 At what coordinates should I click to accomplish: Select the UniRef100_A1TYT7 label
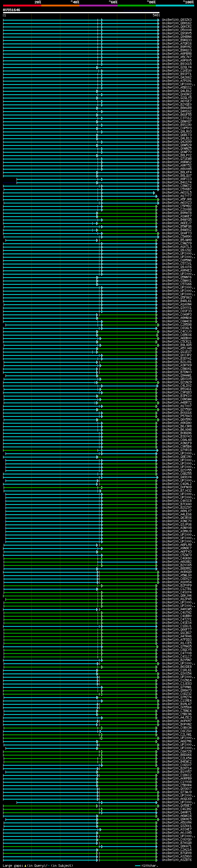[177, 196]
